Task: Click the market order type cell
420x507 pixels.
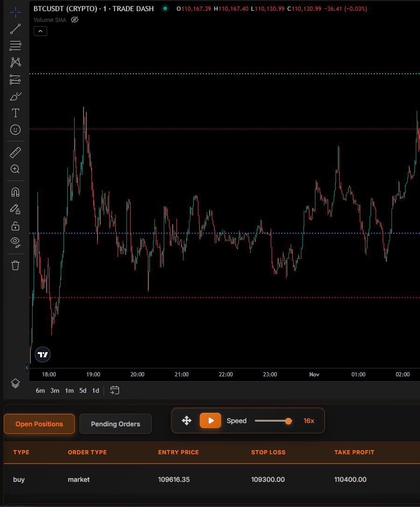Action: tap(78, 479)
